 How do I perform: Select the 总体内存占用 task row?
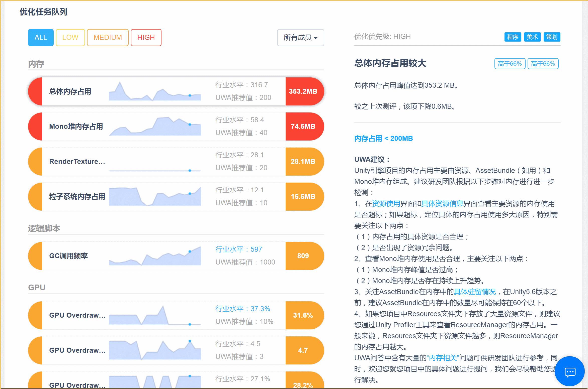(176, 91)
